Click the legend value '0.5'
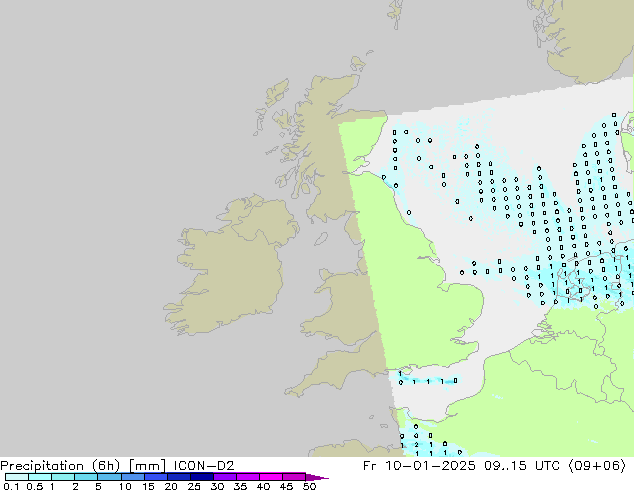The width and height of the screenshot is (634, 490). click(35, 486)
